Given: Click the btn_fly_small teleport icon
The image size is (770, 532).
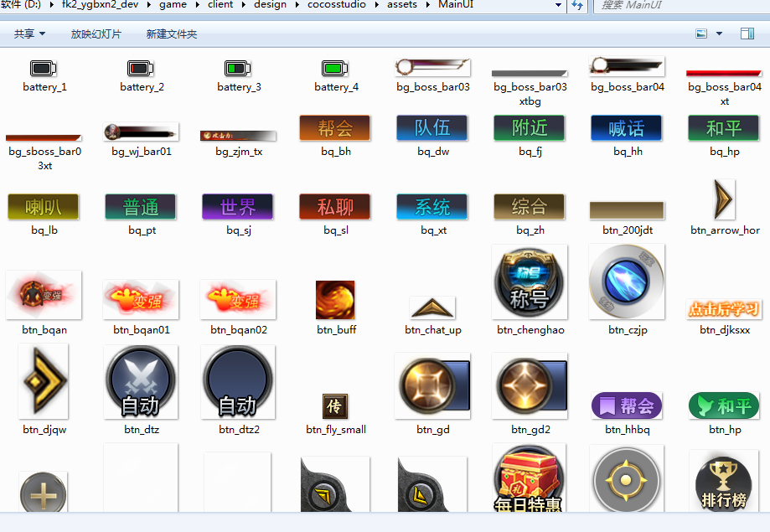Looking at the screenshot, I should tap(335, 406).
